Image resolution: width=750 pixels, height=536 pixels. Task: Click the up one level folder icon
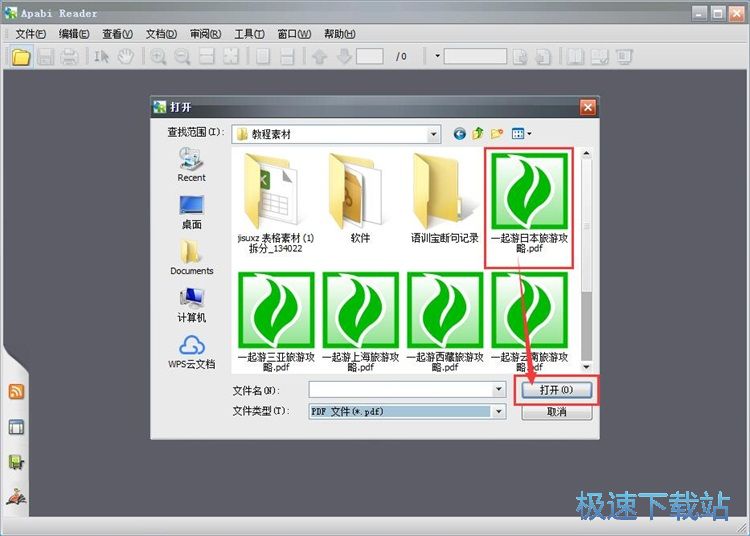point(478,134)
